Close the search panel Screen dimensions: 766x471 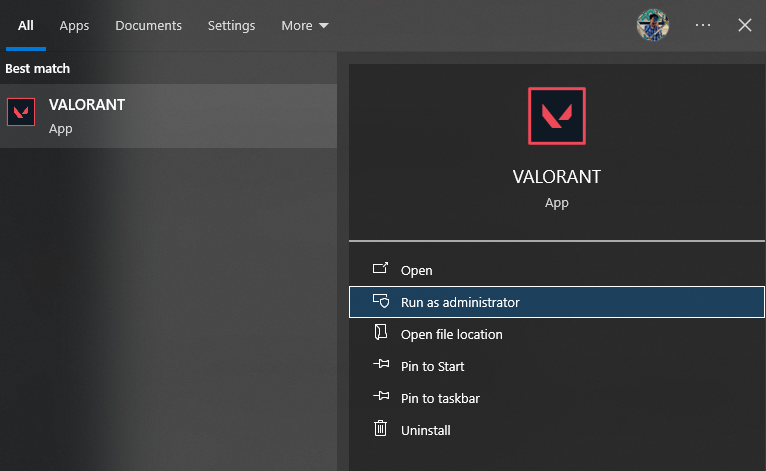(x=744, y=25)
